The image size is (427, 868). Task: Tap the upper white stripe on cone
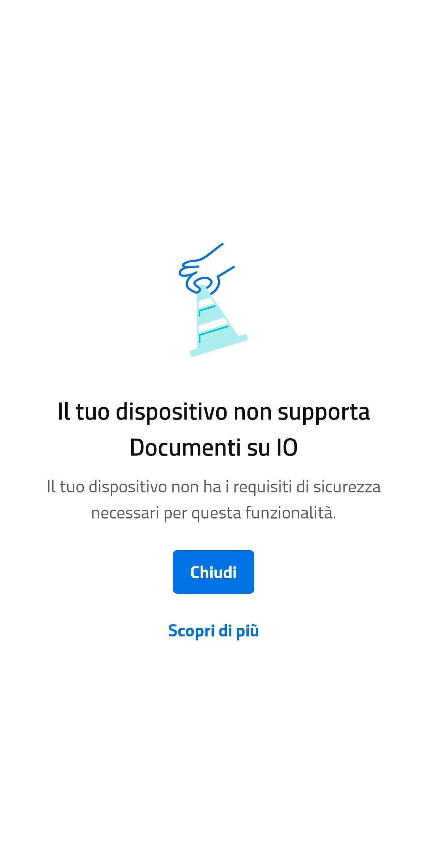tap(206, 303)
